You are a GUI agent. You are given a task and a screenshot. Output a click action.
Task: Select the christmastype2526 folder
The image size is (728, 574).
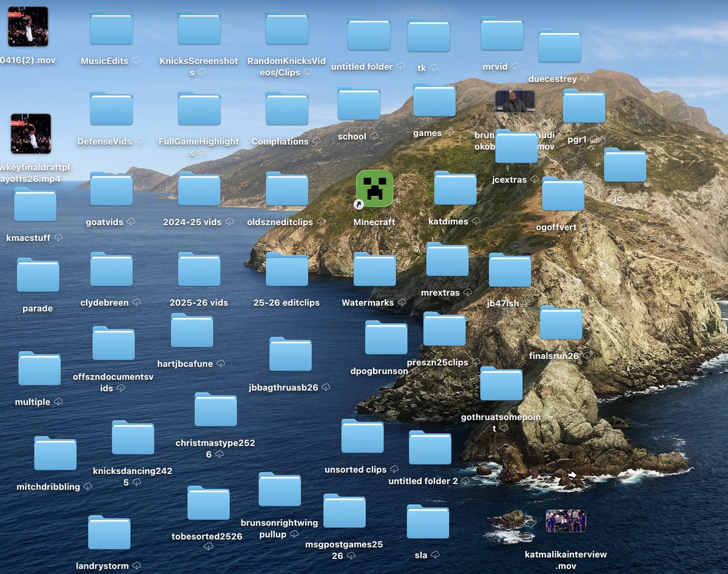(x=215, y=410)
